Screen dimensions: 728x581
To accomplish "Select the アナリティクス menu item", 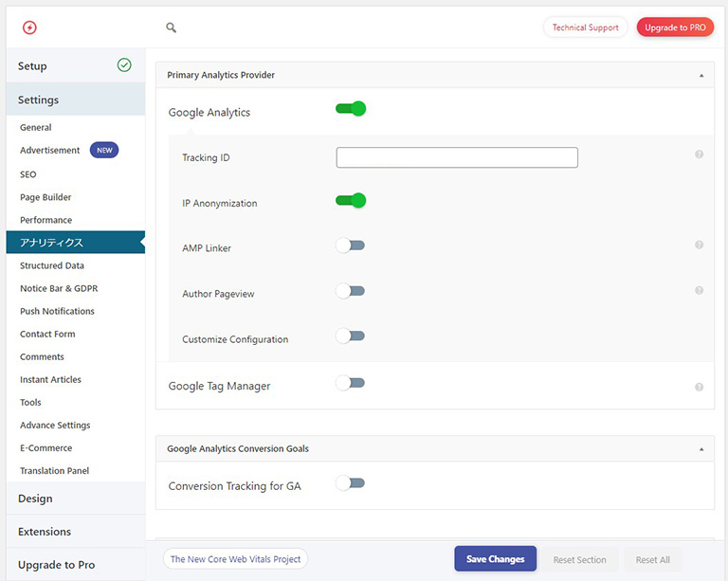I will pos(76,243).
